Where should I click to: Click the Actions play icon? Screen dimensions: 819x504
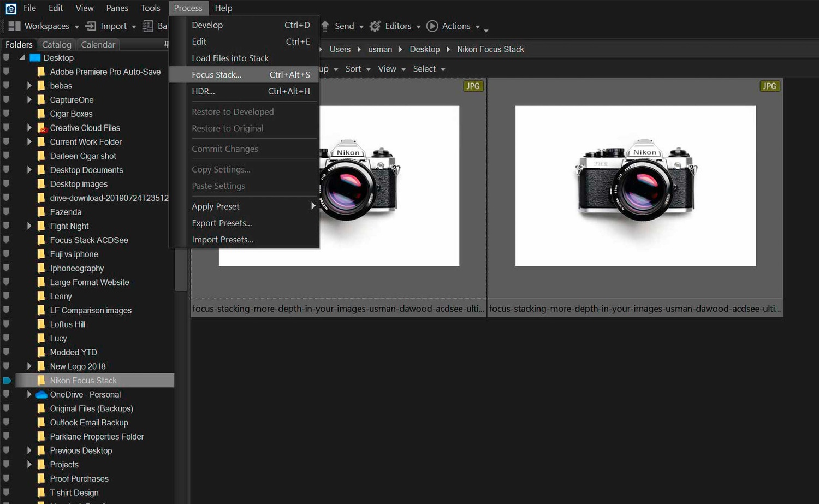click(432, 26)
